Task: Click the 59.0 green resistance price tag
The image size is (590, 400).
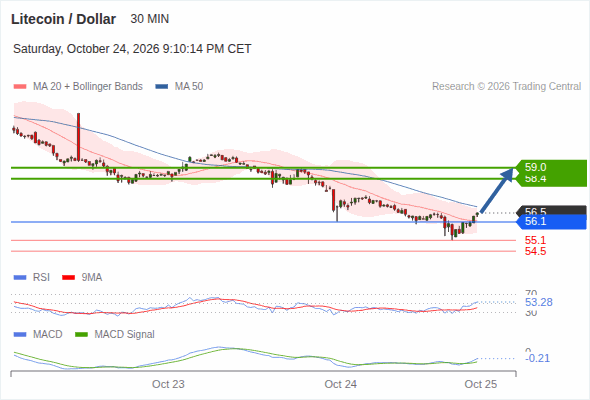Action: click(x=551, y=167)
